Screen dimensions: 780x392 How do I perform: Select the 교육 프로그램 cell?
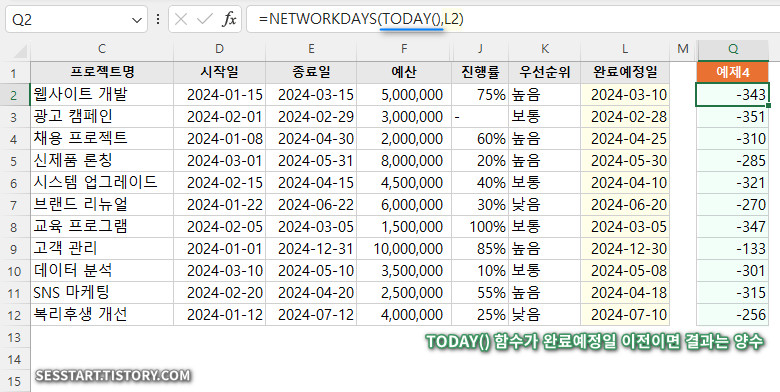point(102,226)
